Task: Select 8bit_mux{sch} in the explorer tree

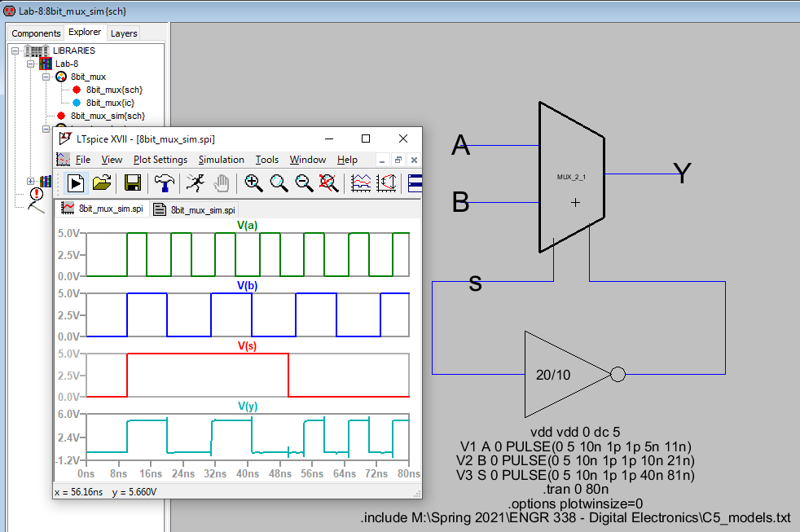Action: [114, 90]
